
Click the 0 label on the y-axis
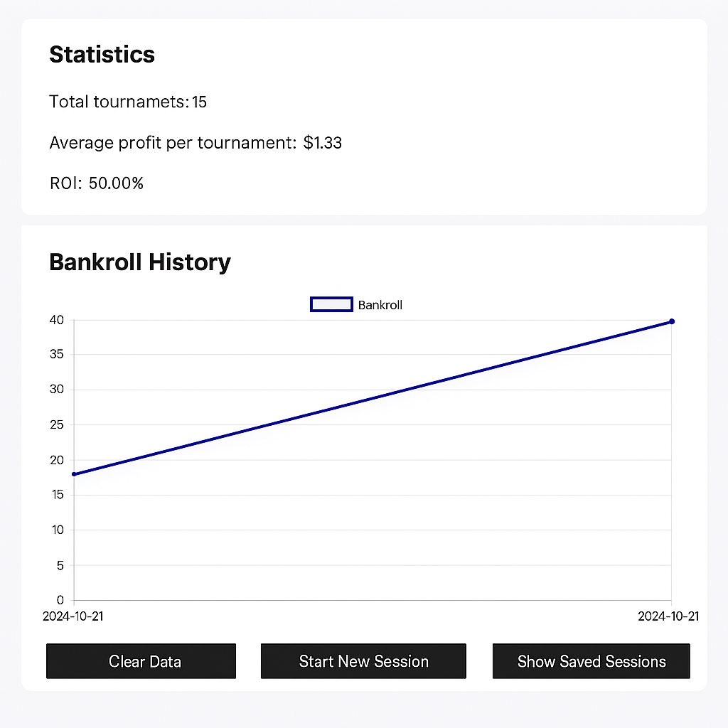[60, 600]
